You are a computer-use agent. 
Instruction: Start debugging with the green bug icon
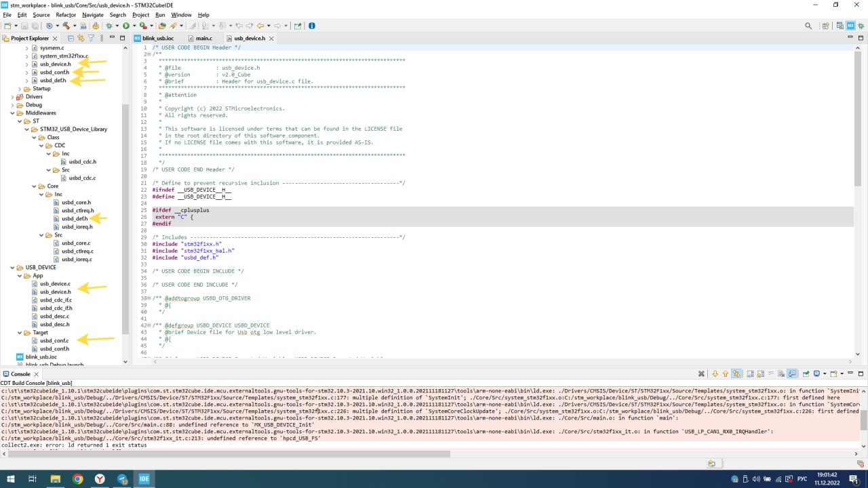(109, 26)
